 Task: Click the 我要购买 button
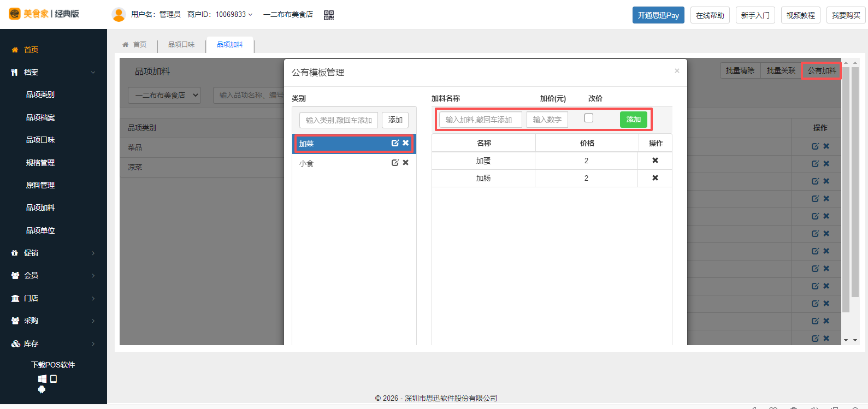tap(846, 15)
